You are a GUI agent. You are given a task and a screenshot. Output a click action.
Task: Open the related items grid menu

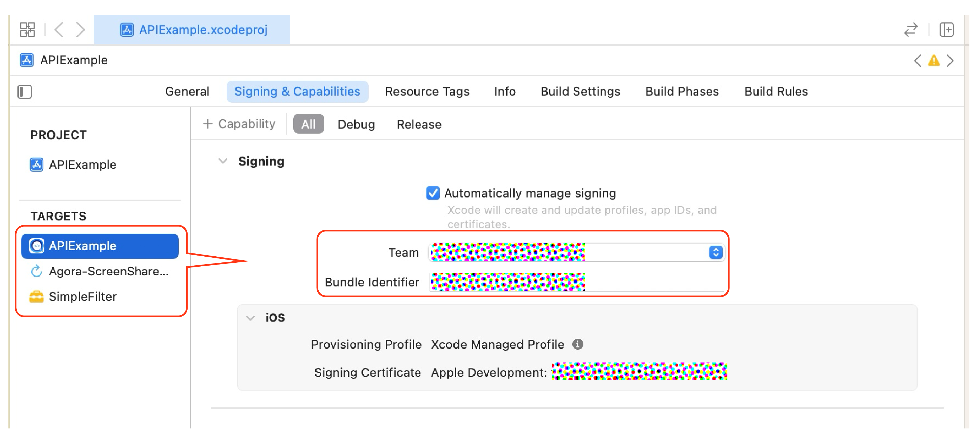(27, 30)
